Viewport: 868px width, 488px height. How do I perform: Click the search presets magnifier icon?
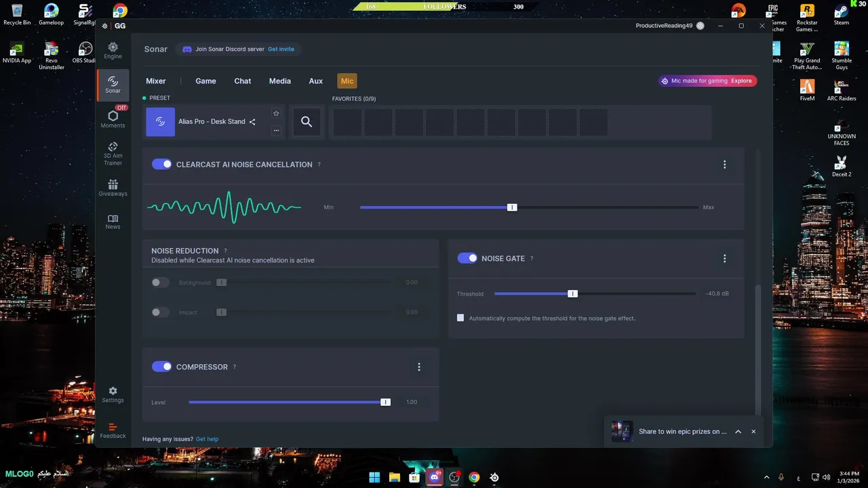[x=307, y=122]
